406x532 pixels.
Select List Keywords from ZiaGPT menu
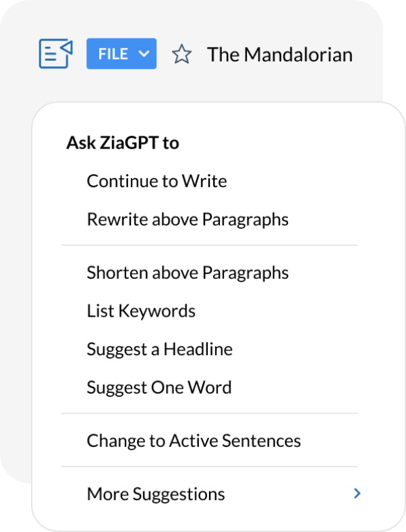pyautogui.click(x=141, y=311)
